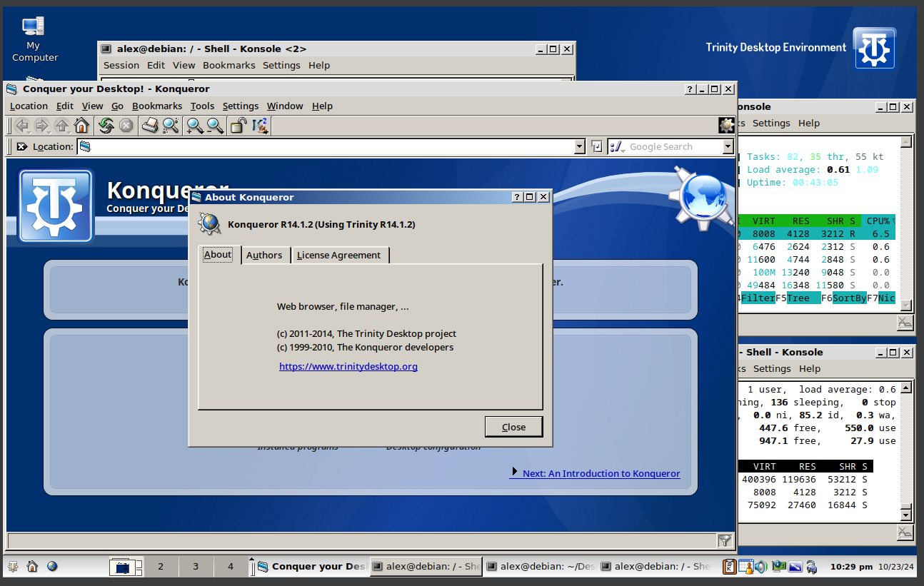The width and height of the screenshot is (924, 586).
Task: Click the padlock security icon
Action: point(238,126)
